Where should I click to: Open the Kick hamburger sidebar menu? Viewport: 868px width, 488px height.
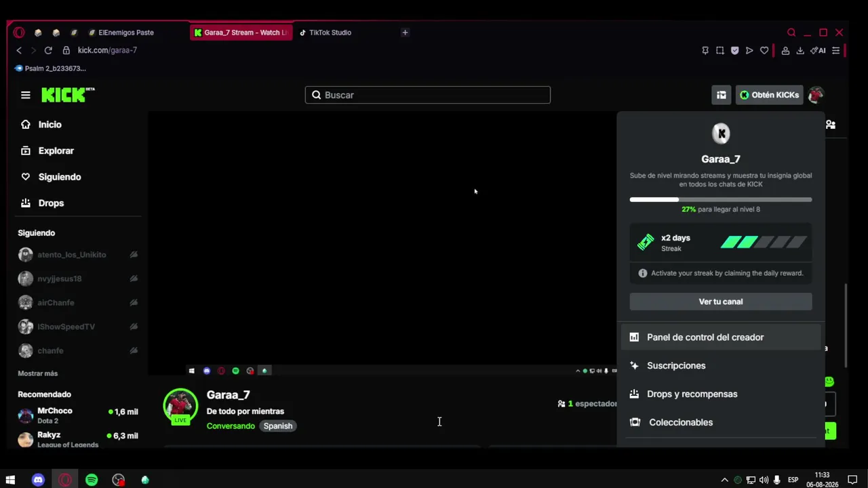pyautogui.click(x=26, y=95)
